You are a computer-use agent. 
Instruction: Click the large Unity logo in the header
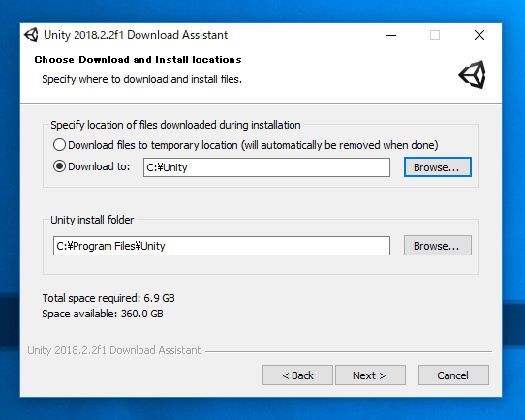pyautogui.click(x=472, y=75)
